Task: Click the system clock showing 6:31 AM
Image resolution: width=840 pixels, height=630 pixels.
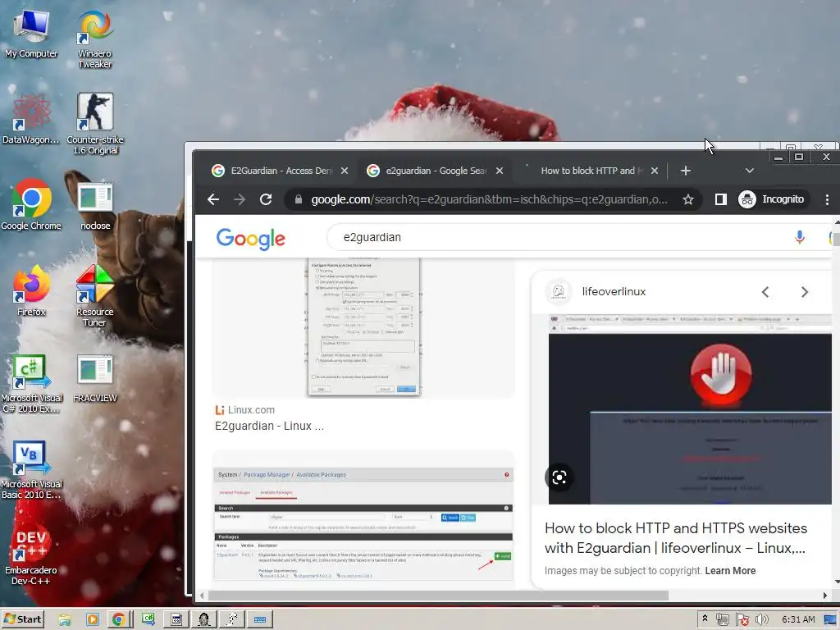Action: [x=798, y=620]
